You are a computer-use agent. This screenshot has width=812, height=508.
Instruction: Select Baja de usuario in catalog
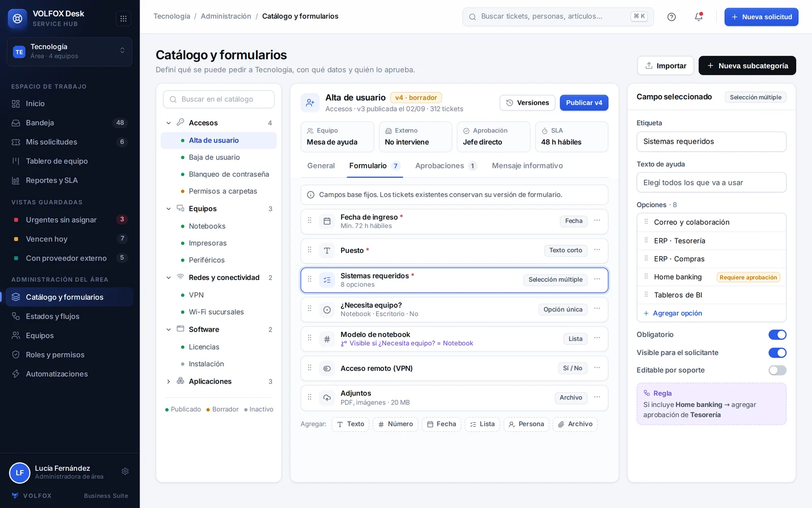(219, 157)
